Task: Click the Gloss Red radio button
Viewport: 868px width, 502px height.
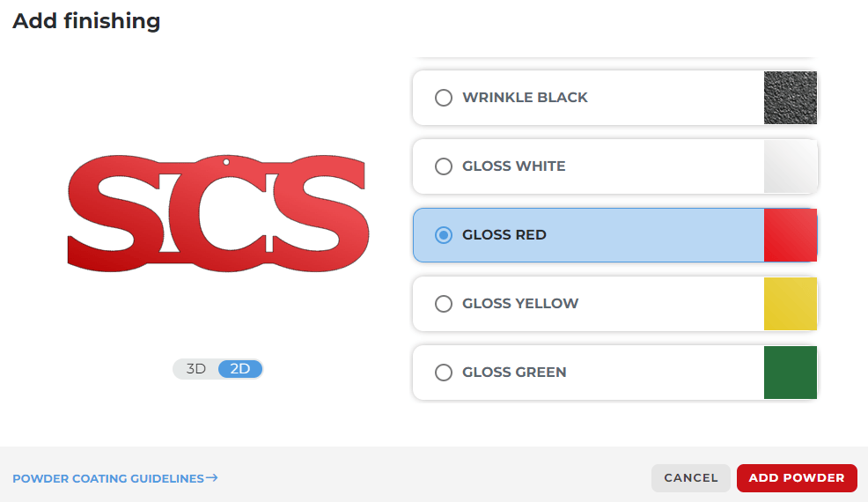Action: tap(444, 235)
